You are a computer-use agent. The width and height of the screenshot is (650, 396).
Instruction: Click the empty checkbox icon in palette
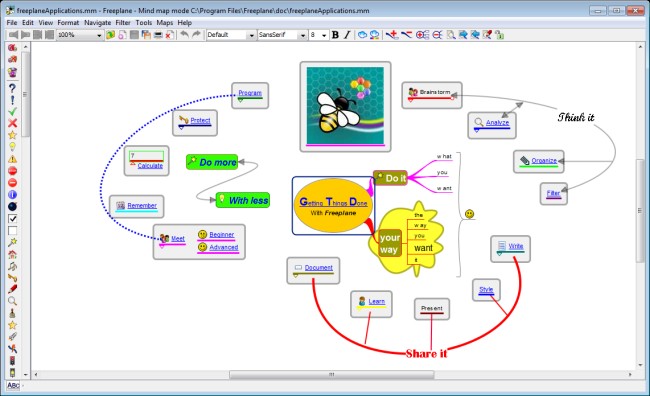click(12, 231)
